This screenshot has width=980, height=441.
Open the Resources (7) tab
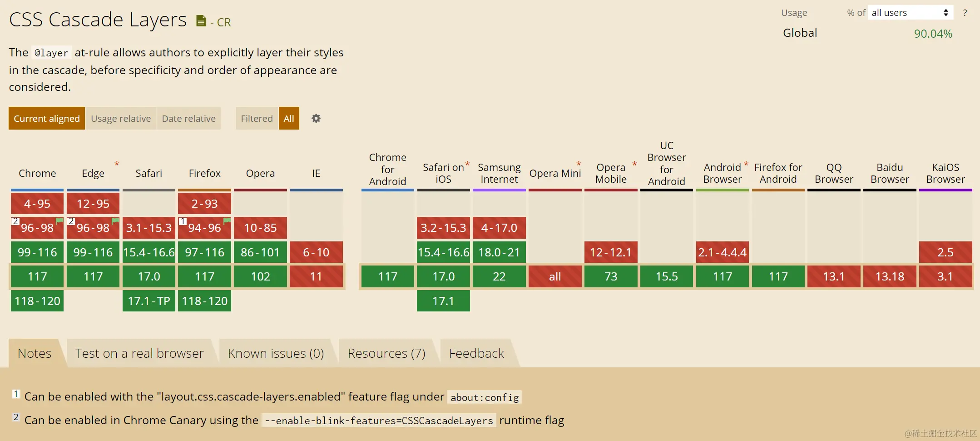pos(386,353)
